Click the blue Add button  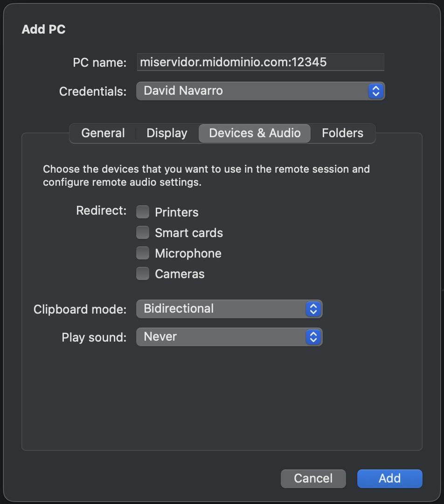tap(389, 478)
